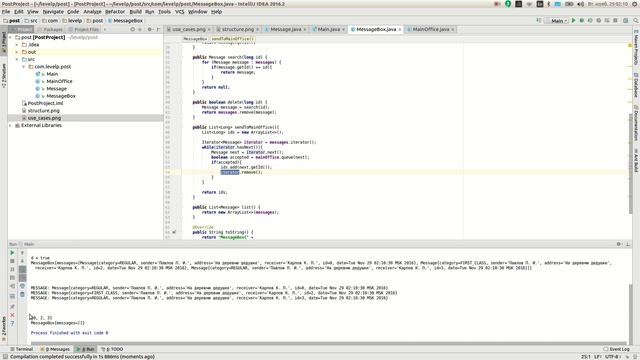The height and width of the screenshot is (360, 640).
Task: Open system volume indicator
Action: (580, 4)
